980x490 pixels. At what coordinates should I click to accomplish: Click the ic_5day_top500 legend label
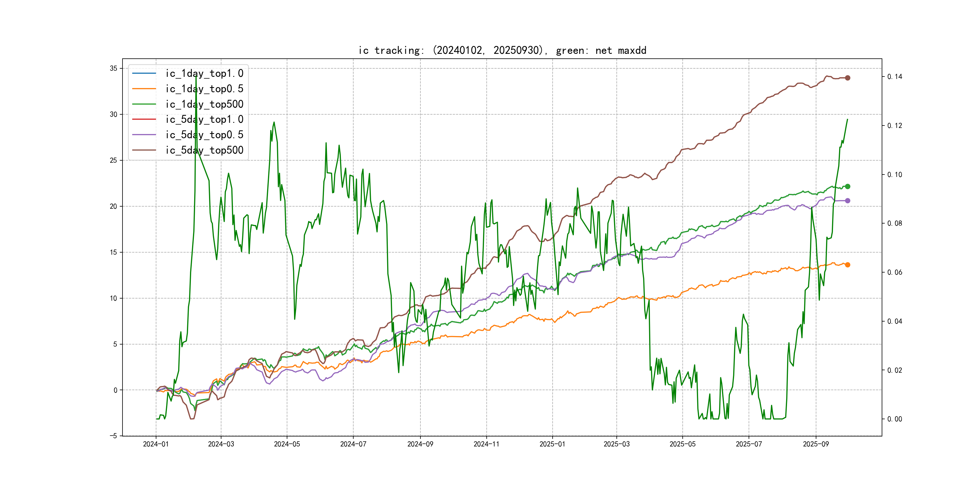(204, 150)
